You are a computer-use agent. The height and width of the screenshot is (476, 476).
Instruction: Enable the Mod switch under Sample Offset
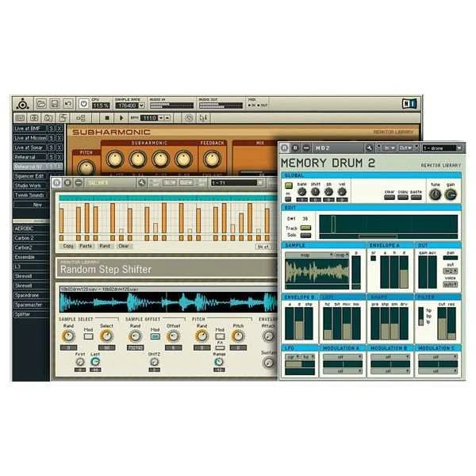155,336
